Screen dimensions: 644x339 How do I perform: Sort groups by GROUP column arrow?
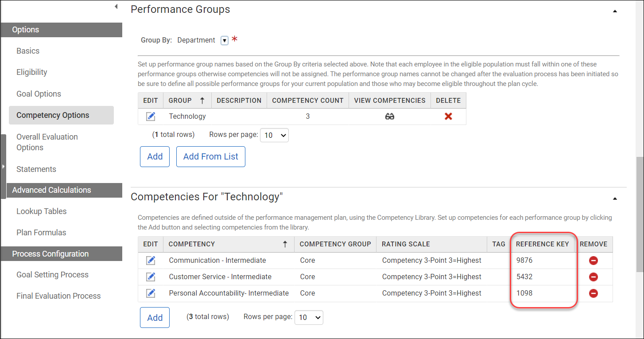pos(202,101)
